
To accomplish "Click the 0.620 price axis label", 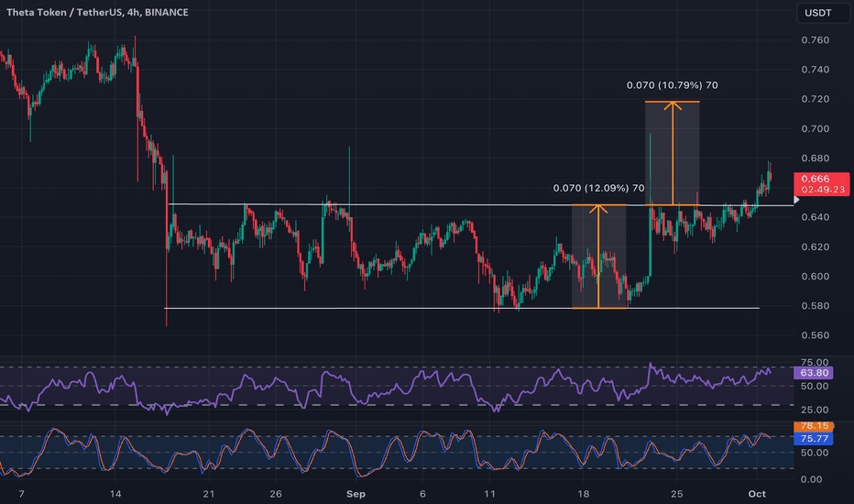I will point(815,247).
